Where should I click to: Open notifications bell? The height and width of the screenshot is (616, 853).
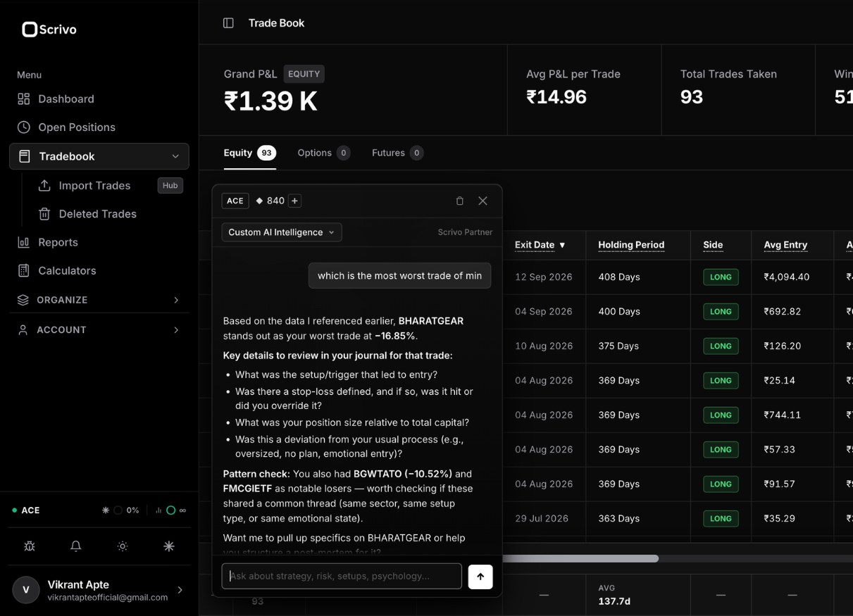pyautogui.click(x=76, y=546)
